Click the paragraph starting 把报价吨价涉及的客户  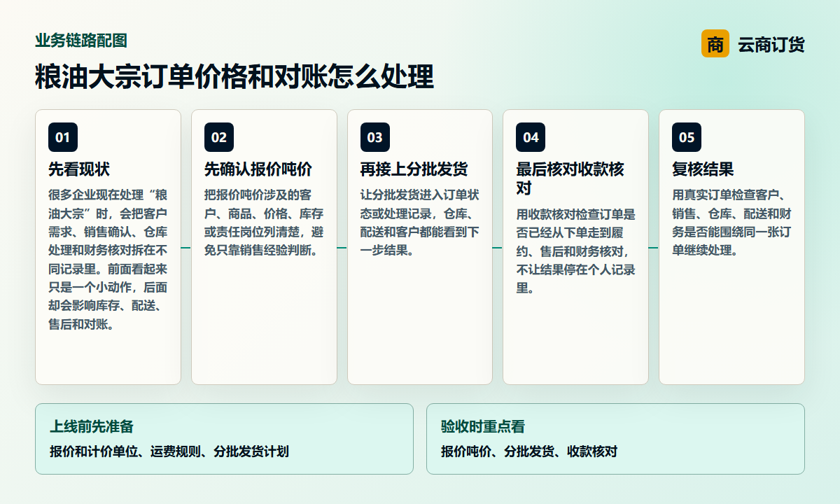point(264,223)
